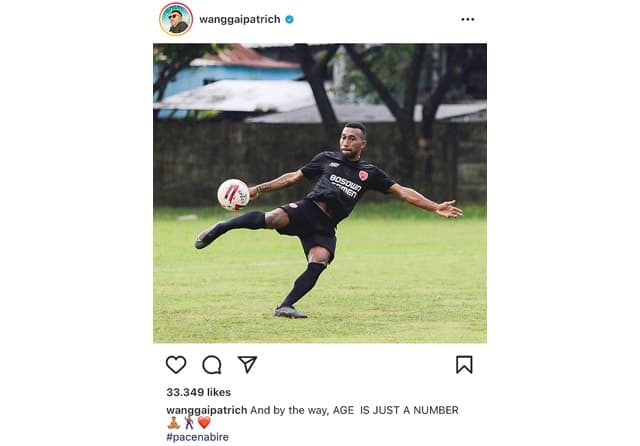Click the Bosowa Semen jersey text in photo
This screenshot has width=640, height=446.
point(345,186)
